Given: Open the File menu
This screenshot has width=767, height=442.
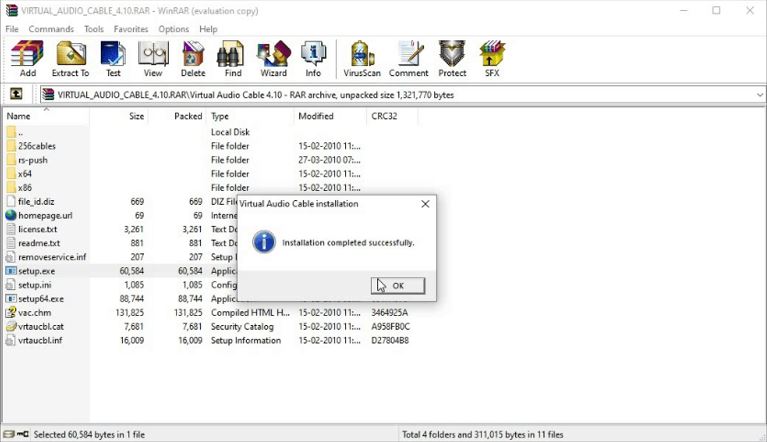Looking at the screenshot, I should coord(12,29).
